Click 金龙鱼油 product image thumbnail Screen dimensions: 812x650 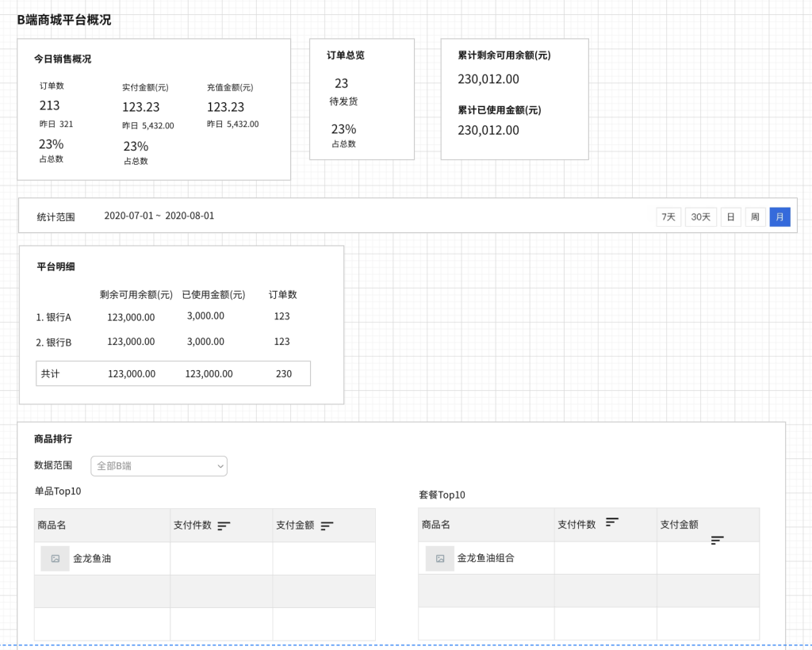[x=56, y=558]
